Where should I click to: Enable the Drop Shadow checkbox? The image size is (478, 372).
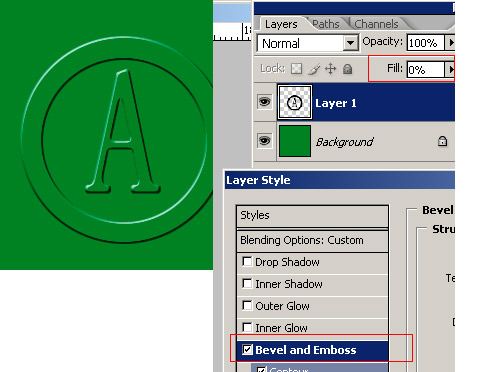pyautogui.click(x=247, y=261)
